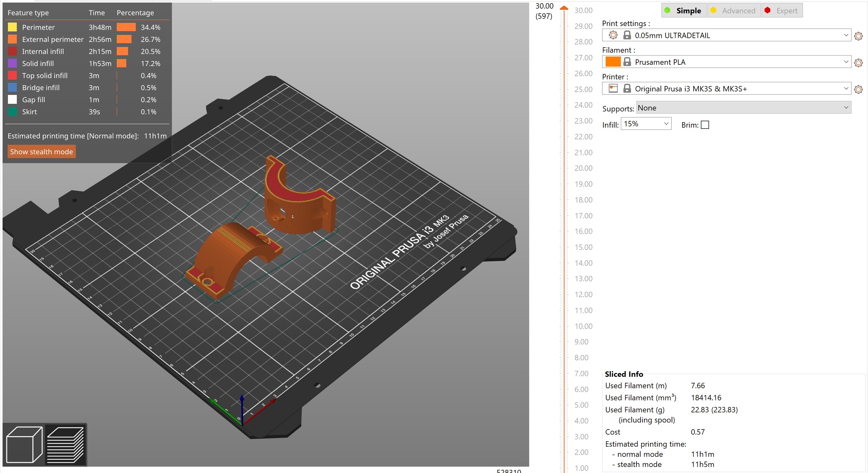The image size is (868, 473).
Task: Open print settings edit gear icon
Action: click(858, 36)
